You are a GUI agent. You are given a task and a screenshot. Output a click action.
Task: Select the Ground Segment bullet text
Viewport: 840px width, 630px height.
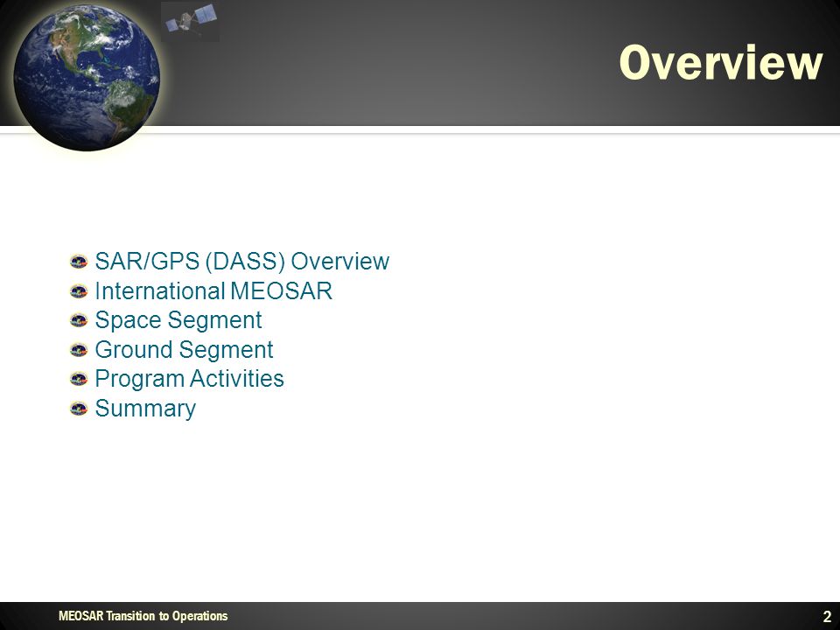(x=184, y=350)
